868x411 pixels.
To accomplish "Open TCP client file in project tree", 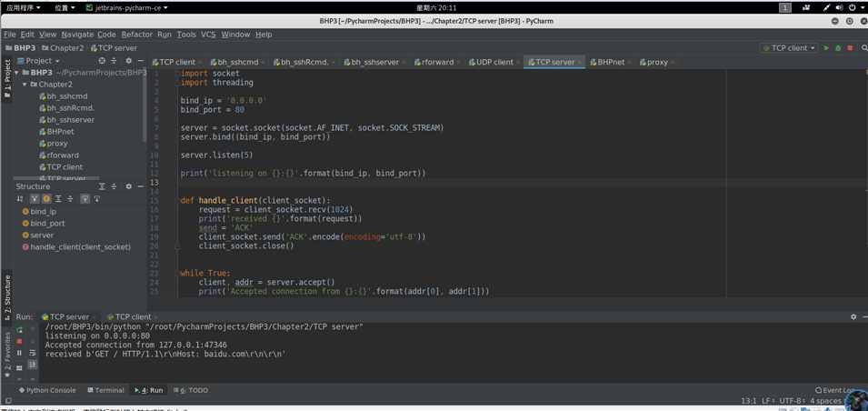I will [61, 166].
